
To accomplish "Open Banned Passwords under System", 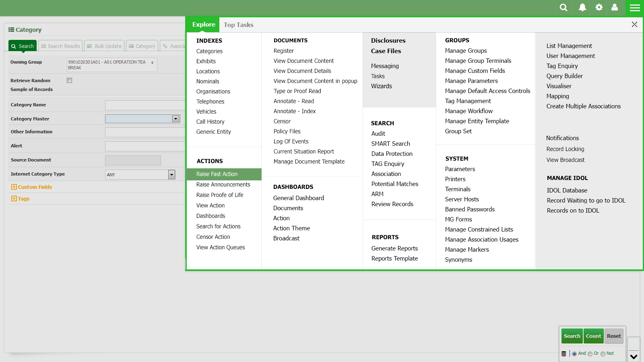I will [470, 209].
